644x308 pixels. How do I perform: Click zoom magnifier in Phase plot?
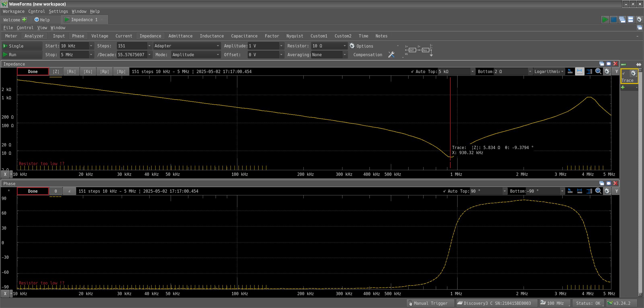coord(598,191)
